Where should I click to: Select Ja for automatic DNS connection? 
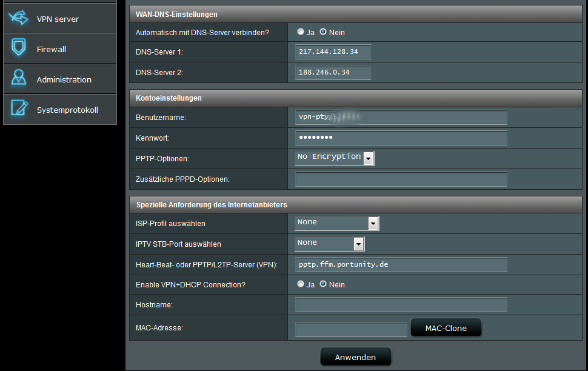[x=301, y=32]
